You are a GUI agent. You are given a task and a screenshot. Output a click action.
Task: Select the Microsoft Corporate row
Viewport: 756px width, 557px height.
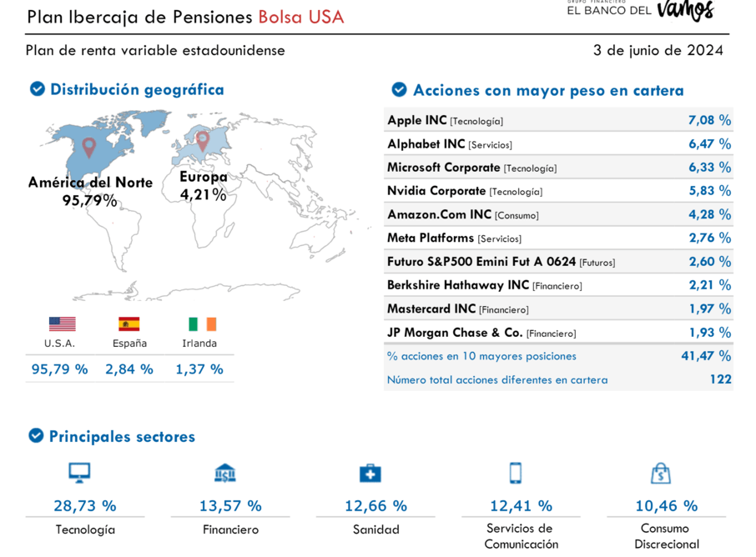coord(558,167)
